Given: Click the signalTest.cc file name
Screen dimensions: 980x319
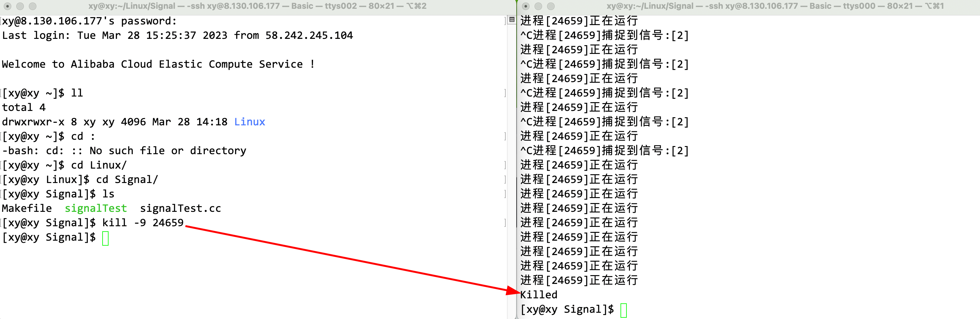Looking at the screenshot, I should (180, 208).
